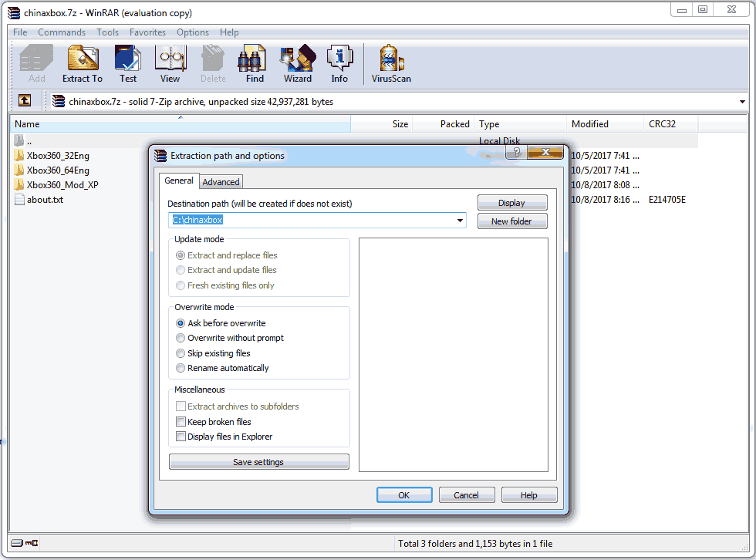The width and height of the screenshot is (756, 560).
Task: Open the Favorites menu
Action: click(x=147, y=32)
